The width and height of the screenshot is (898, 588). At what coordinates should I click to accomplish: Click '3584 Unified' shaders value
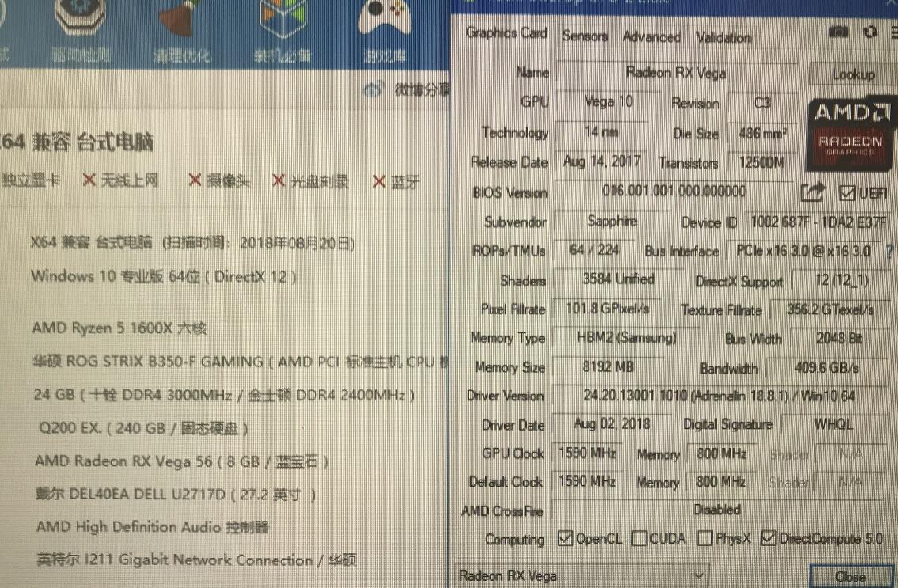pyautogui.click(x=618, y=279)
